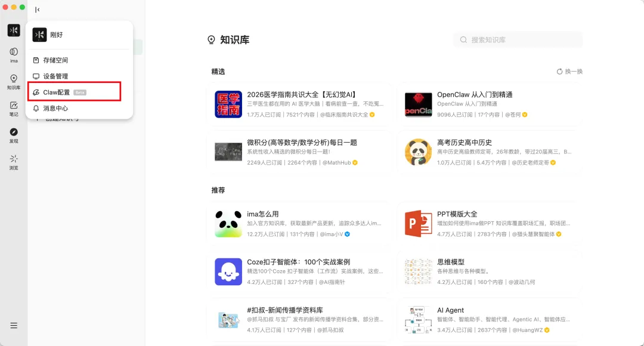Click the 推荐 section label
Image resolution: width=644 pixels, height=346 pixels.
218,190
